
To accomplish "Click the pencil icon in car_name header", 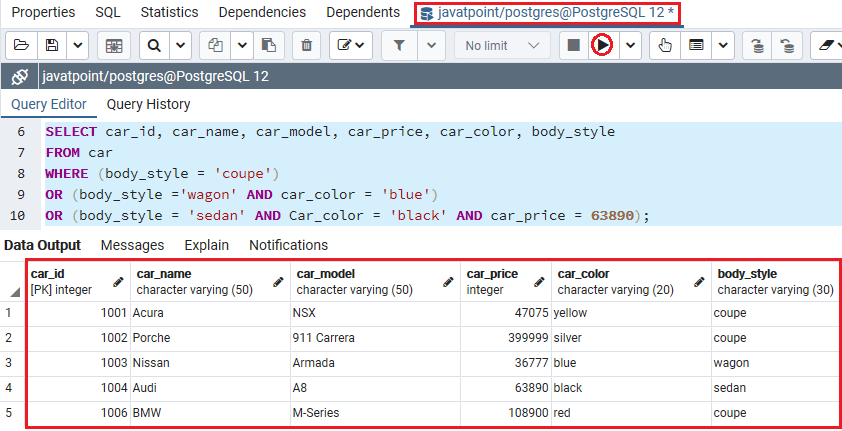I will [278, 282].
